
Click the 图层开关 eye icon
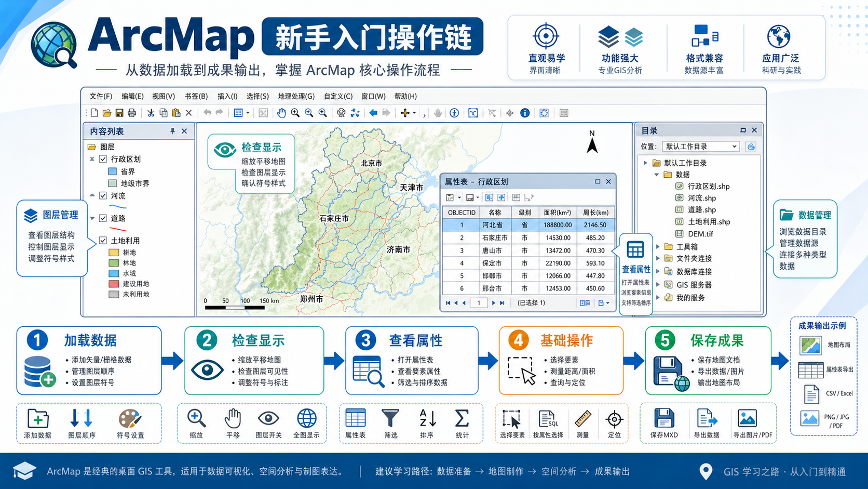tap(268, 418)
